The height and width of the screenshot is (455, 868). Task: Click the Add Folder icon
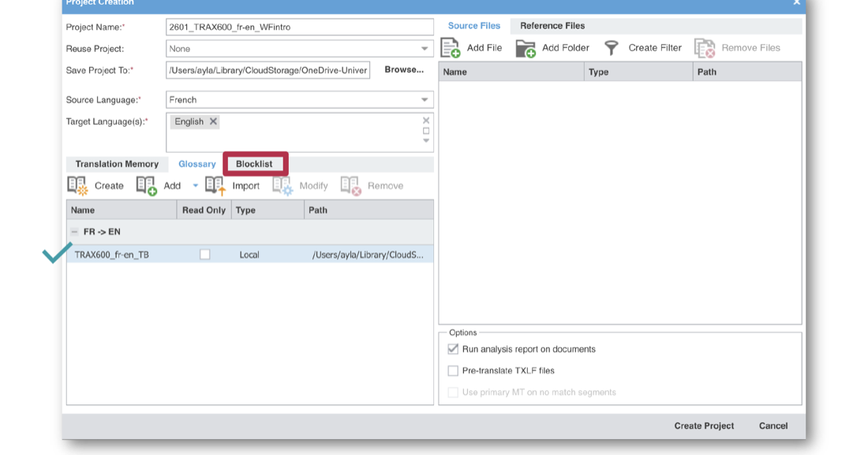point(526,48)
